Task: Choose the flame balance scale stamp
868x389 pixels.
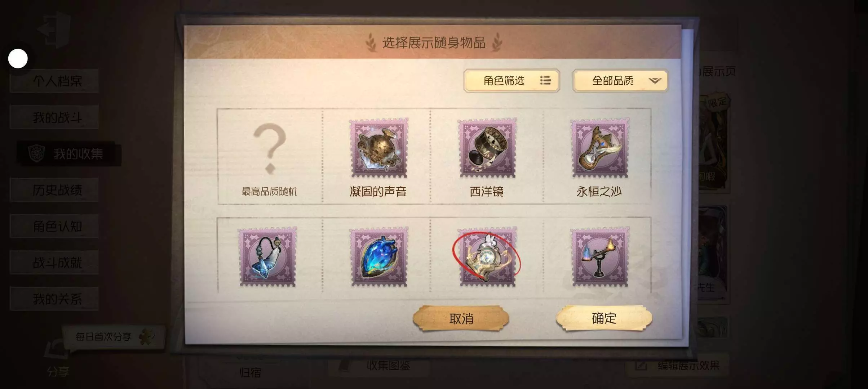Action: 599,256
